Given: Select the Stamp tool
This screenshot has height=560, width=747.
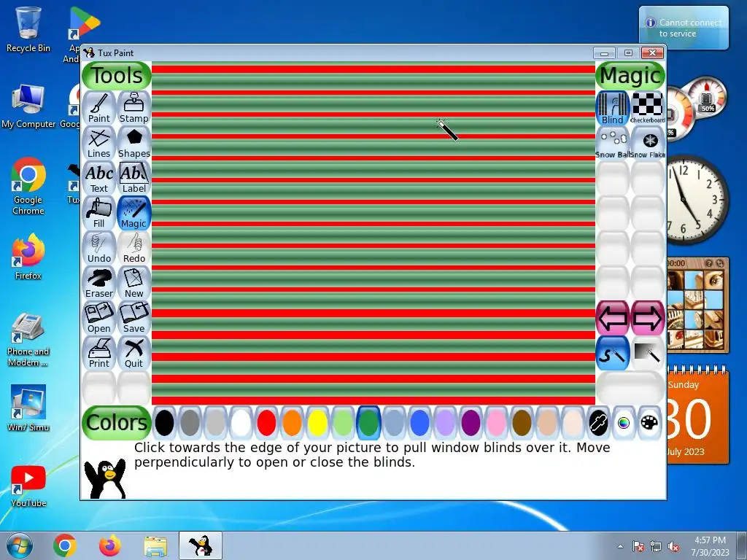Looking at the screenshot, I should (134, 108).
